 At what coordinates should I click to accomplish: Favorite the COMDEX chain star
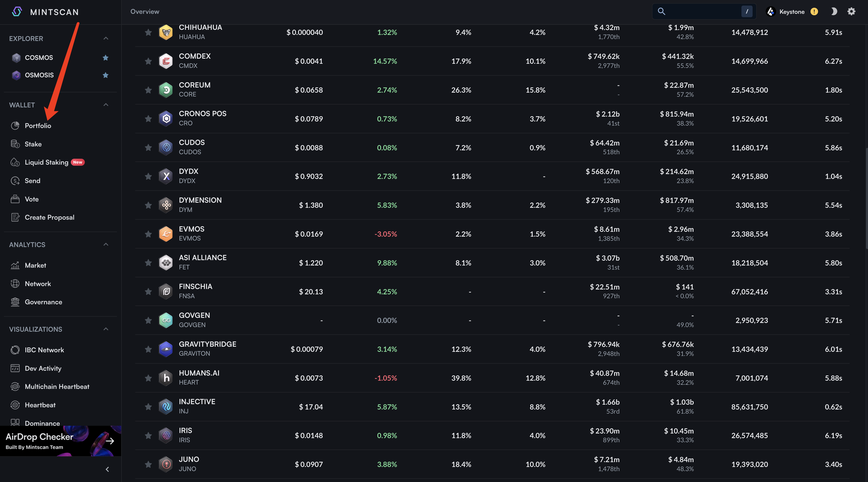[x=148, y=61]
